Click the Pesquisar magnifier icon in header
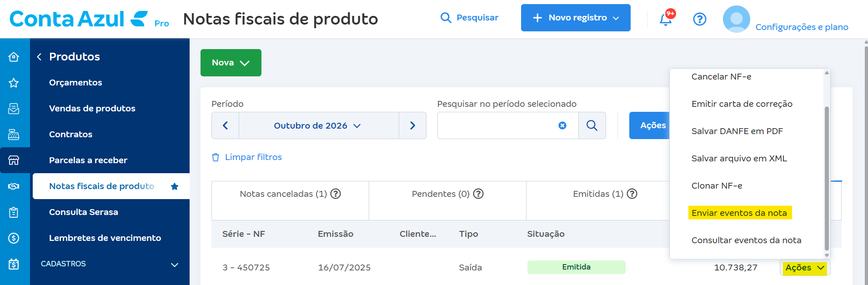The height and width of the screenshot is (285, 868). click(x=446, y=18)
